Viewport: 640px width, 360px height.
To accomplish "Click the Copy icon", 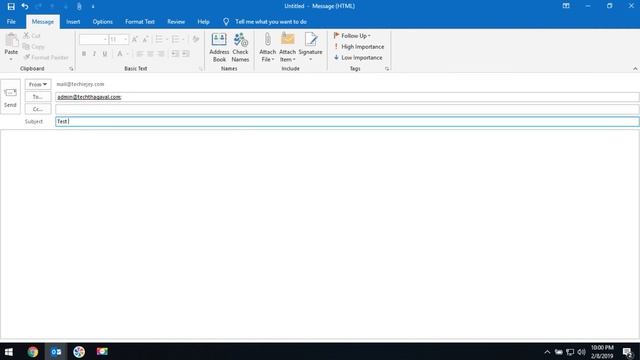I will 27,47.
